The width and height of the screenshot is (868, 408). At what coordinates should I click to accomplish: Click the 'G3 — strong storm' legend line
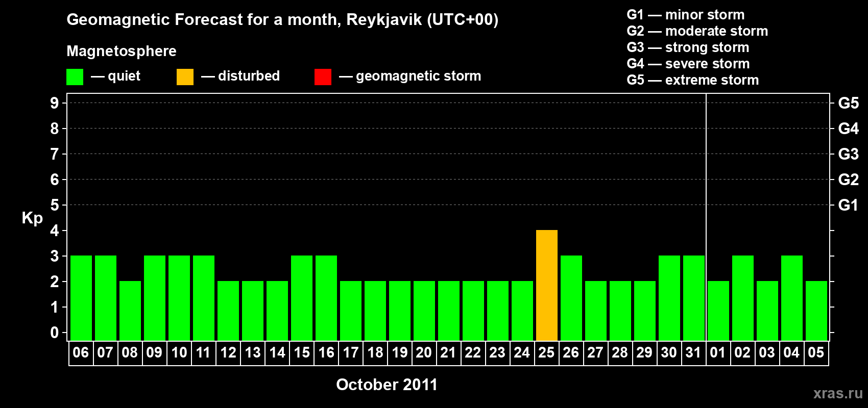pos(688,47)
